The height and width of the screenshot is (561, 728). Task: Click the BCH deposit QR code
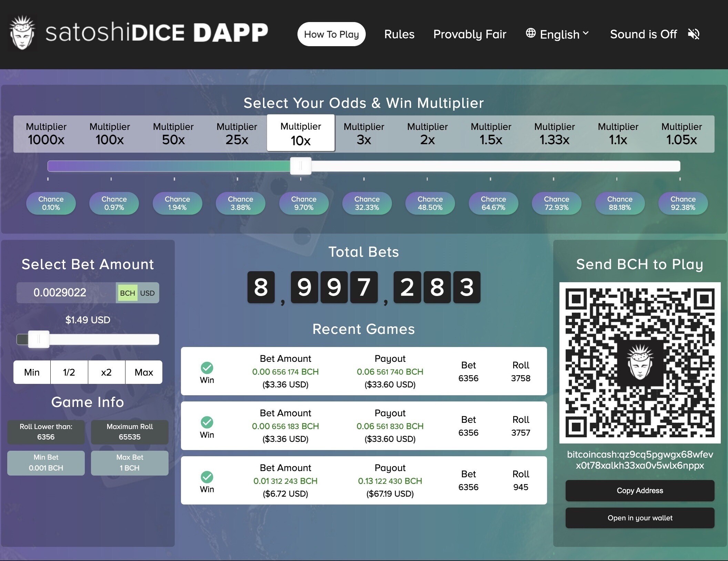(x=640, y=363)
